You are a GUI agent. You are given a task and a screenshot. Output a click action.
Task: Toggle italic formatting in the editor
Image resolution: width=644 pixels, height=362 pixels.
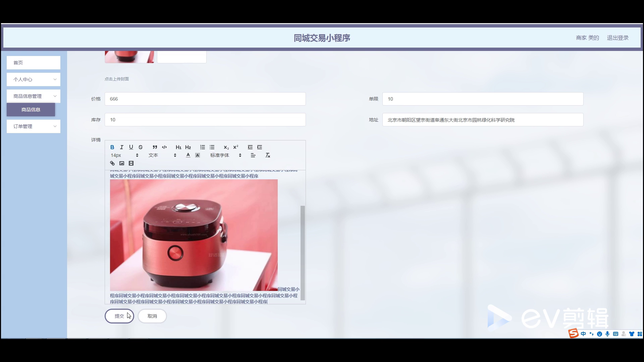point(122,147)
